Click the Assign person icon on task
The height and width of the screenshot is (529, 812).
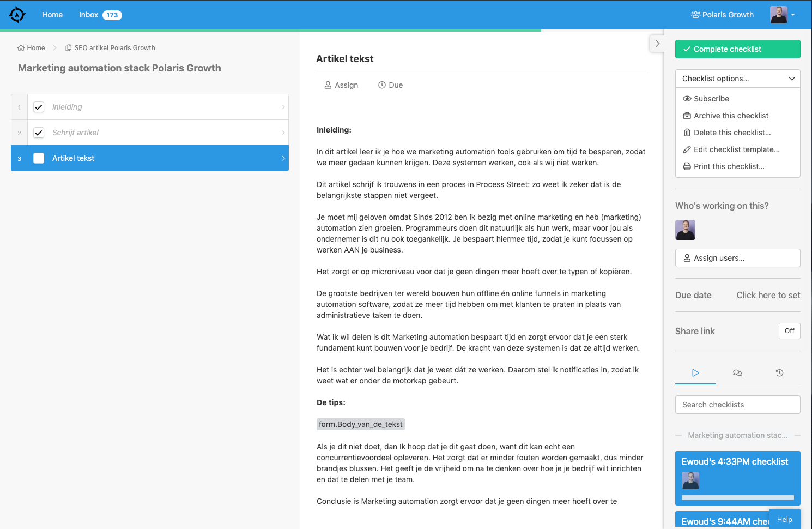coord(328,85)
